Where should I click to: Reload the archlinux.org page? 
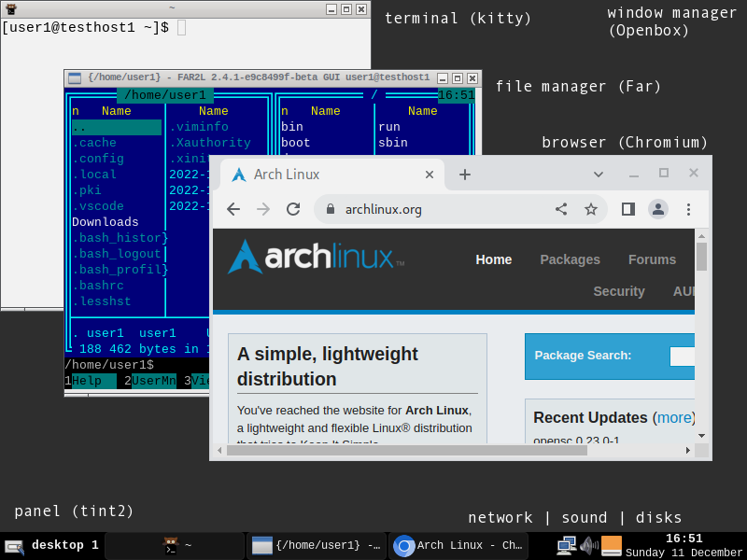pos(293,209)
